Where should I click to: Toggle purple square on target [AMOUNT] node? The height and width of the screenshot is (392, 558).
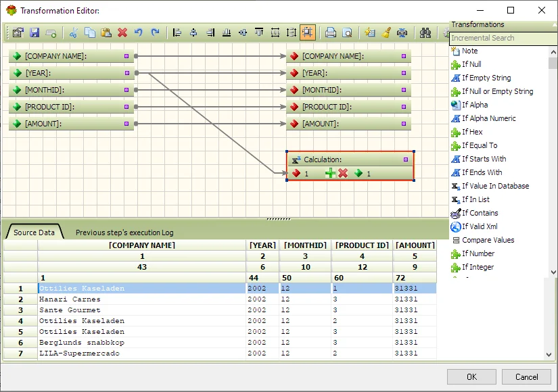[404, 124]
